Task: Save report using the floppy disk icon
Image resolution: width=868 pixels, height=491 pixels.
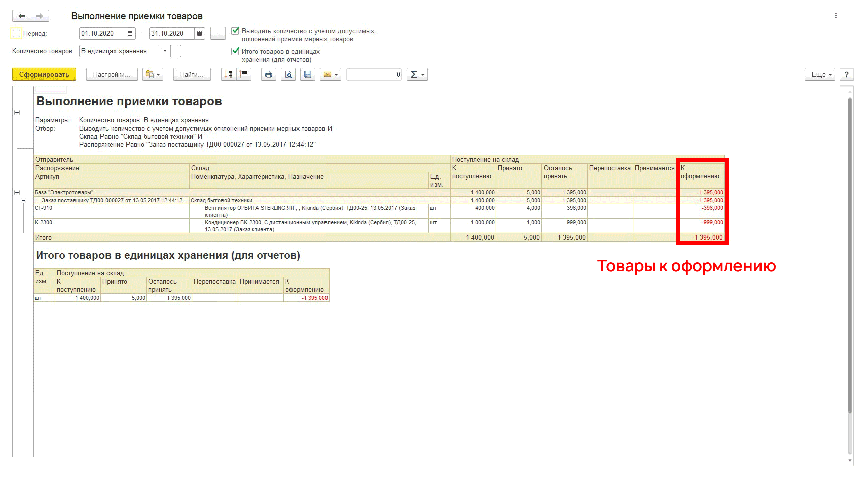Action: coord(308,75)
